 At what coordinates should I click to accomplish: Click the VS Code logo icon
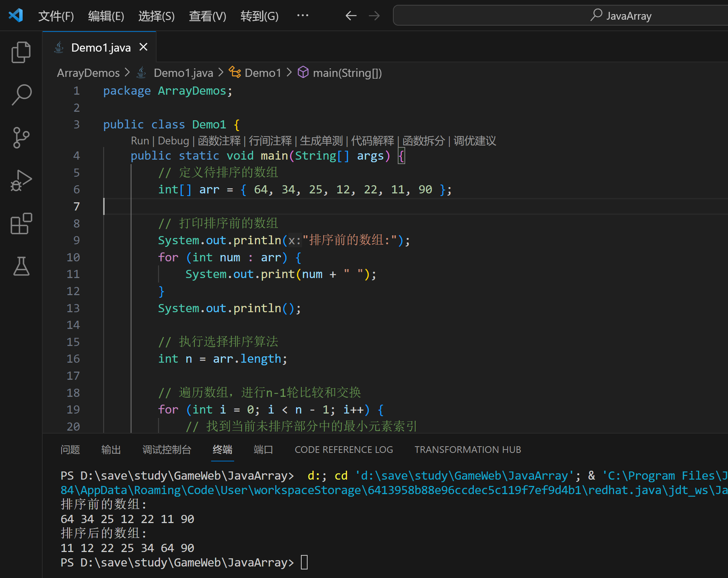[x=16, y=16]
